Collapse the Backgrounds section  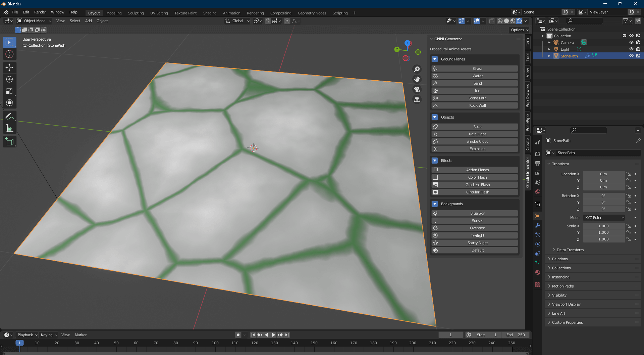click(435, 204)
